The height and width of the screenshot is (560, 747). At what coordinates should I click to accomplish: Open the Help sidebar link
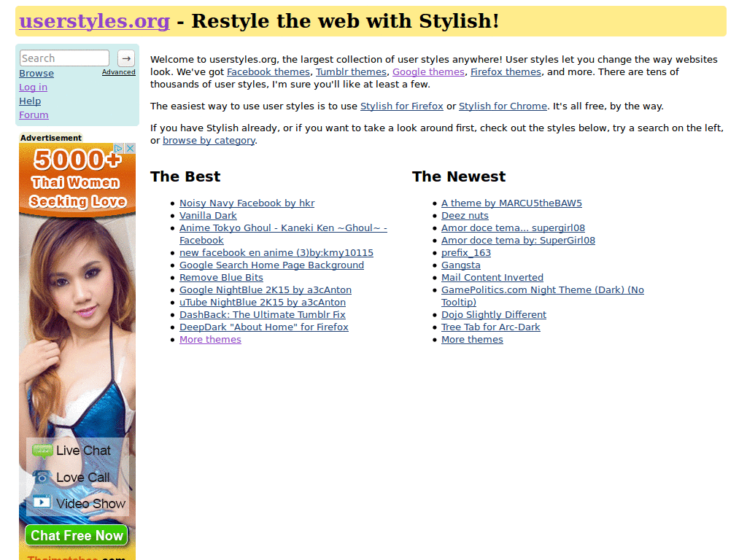tap(30, 101)
